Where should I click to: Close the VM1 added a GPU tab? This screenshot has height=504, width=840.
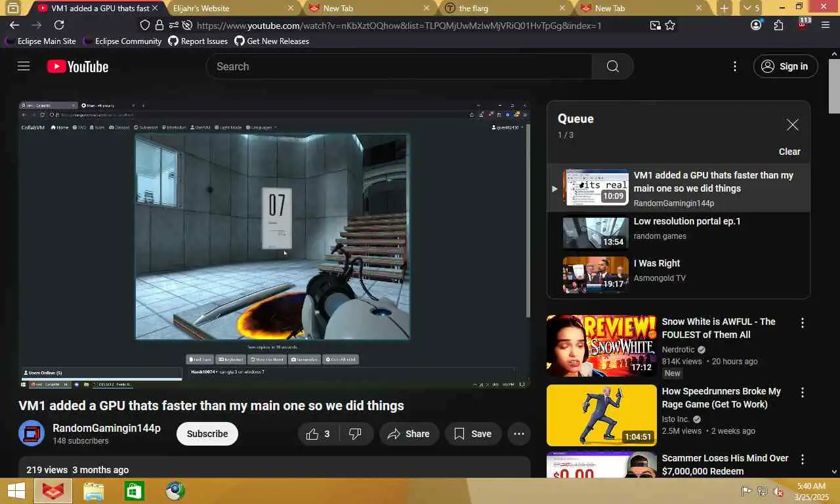coord(156,9)
